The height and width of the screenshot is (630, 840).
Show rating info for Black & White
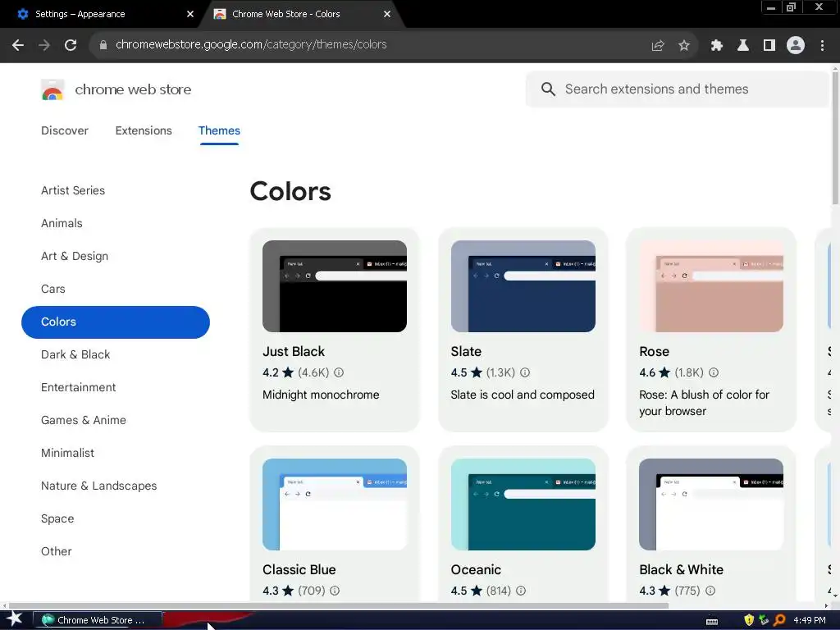(x=710, y=591)
